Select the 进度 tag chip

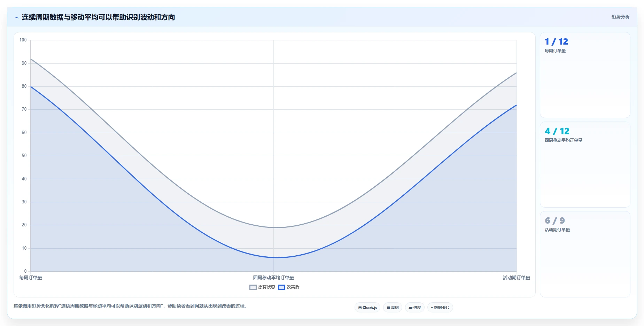pos(415,308)
